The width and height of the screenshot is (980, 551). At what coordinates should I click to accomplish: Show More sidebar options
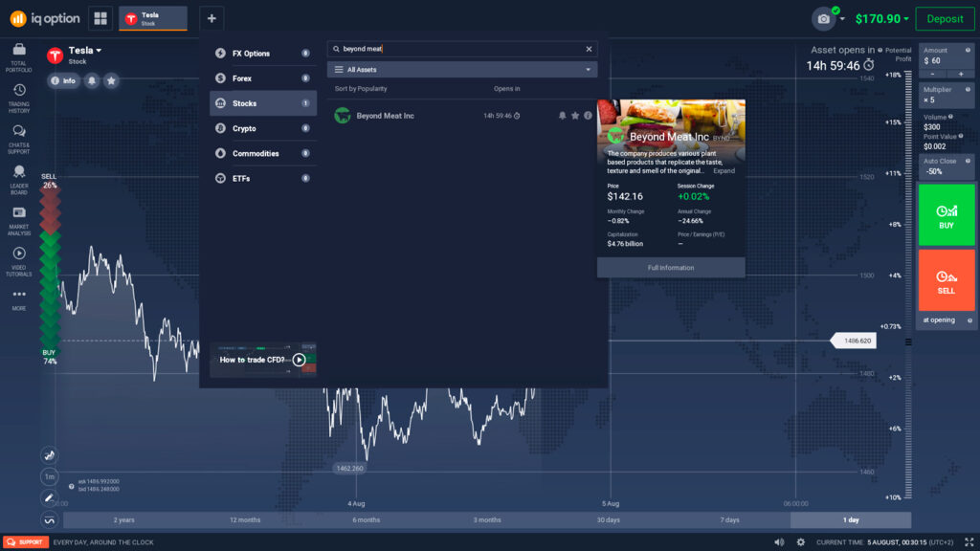point(19,299)
